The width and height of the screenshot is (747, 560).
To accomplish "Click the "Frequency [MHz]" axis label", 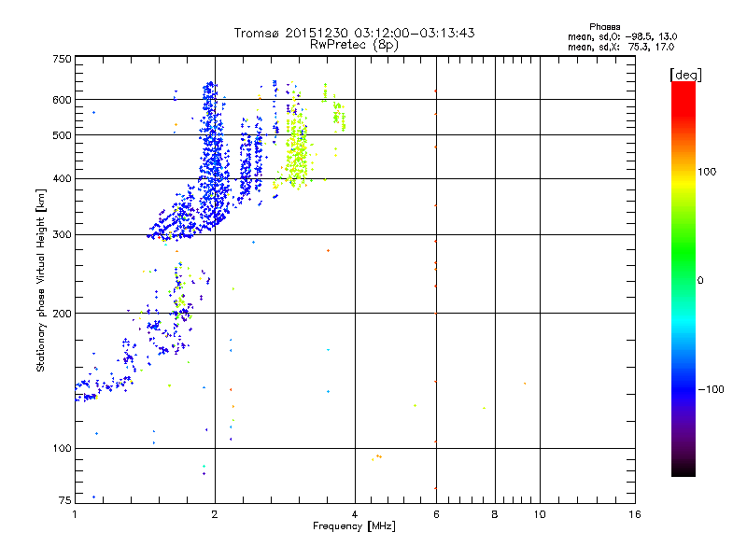I will [x=354, y=526].
